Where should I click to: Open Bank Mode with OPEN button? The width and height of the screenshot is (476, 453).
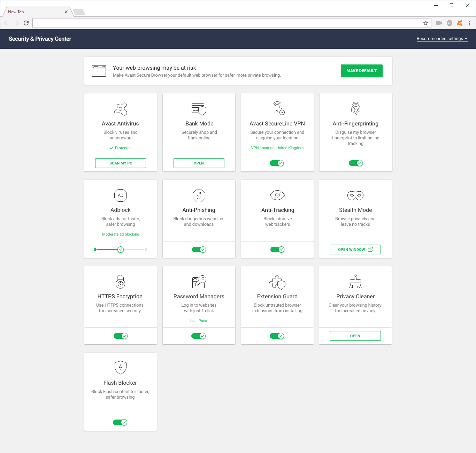pyautogui.click(x=199, y=163)
